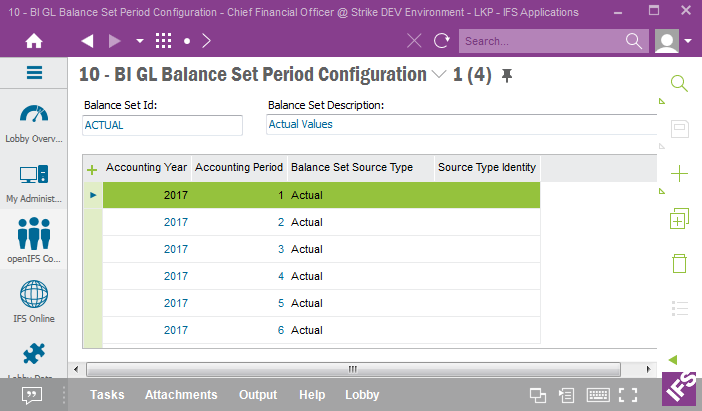Toggle the pin icon next to title
The width and height of the screenshot is (702, 411).
[507, 75]
